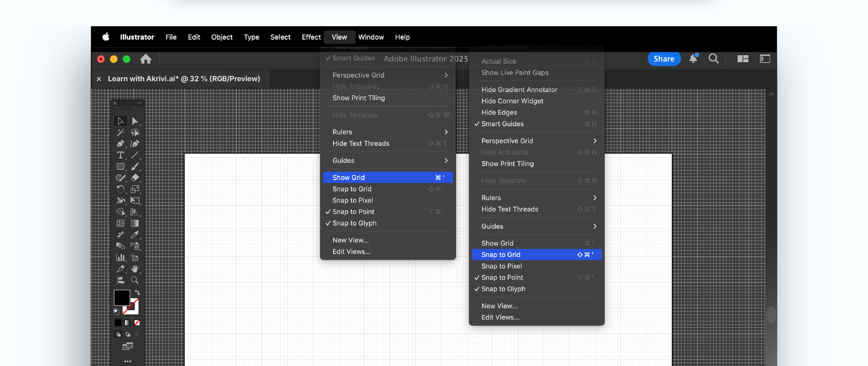Image resolution: width=868 pixels, height=366 pixels.
Task: Expand Rulers submenu in right menu
Action: [536, 198]
